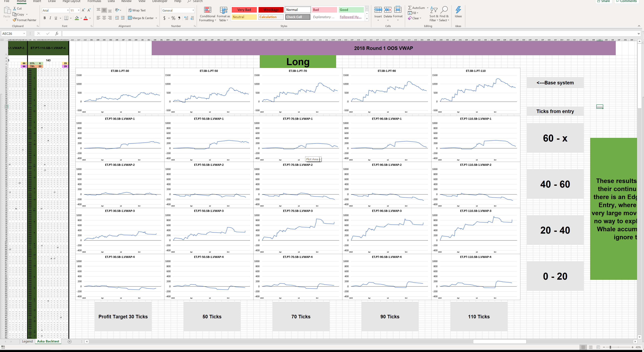Click the horizontal scrollbar thumb

click(x=500, y=341)
